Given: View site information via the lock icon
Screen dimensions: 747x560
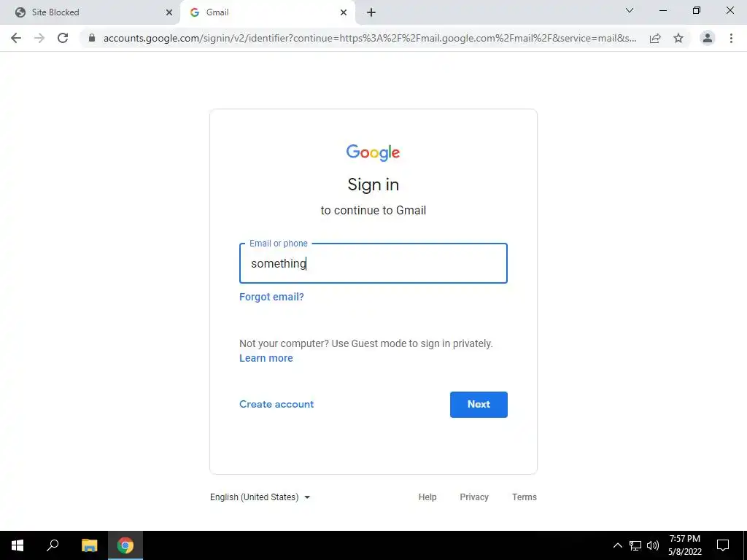Looking at the screenshot, I should pyautogui.click(x=92, y=38).
